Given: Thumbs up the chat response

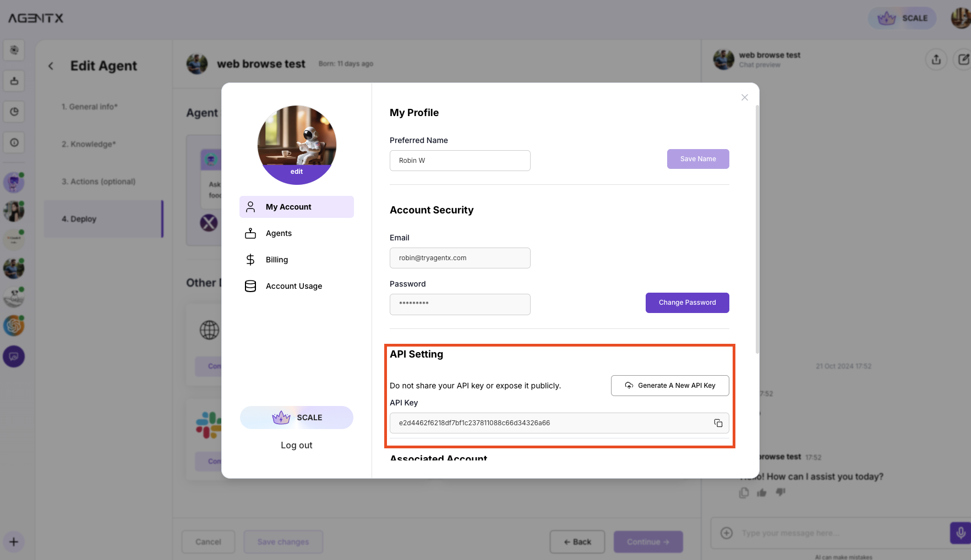Looking at the screenshot, I should click(x=762, y=493).
